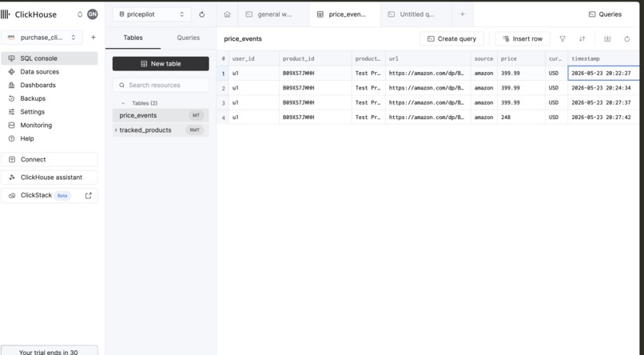Switch to the general w... query tab
This screenshot has height=355, width=644.
(x=274, y=14)
